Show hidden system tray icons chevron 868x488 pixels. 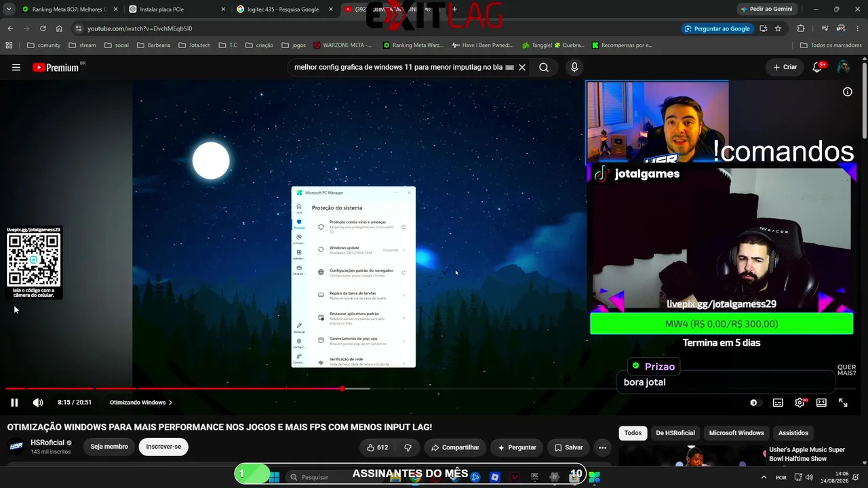(x=764, y=477)
